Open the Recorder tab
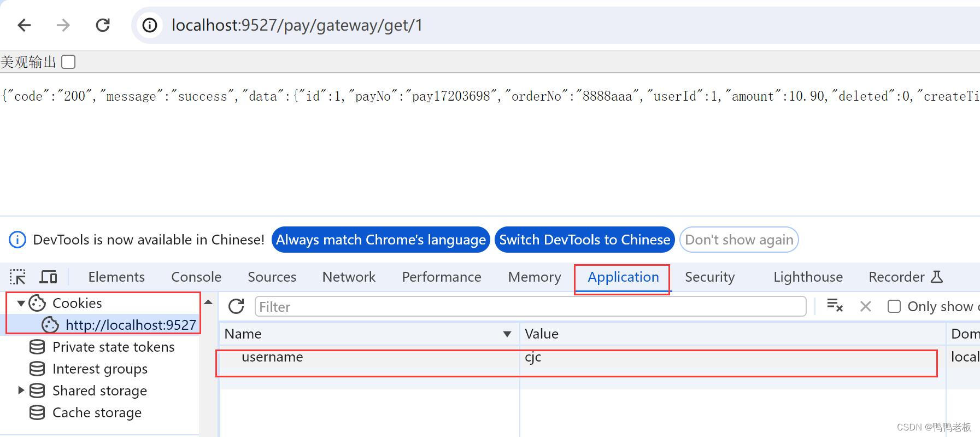980x437 pixels. [x=906, y=277]
